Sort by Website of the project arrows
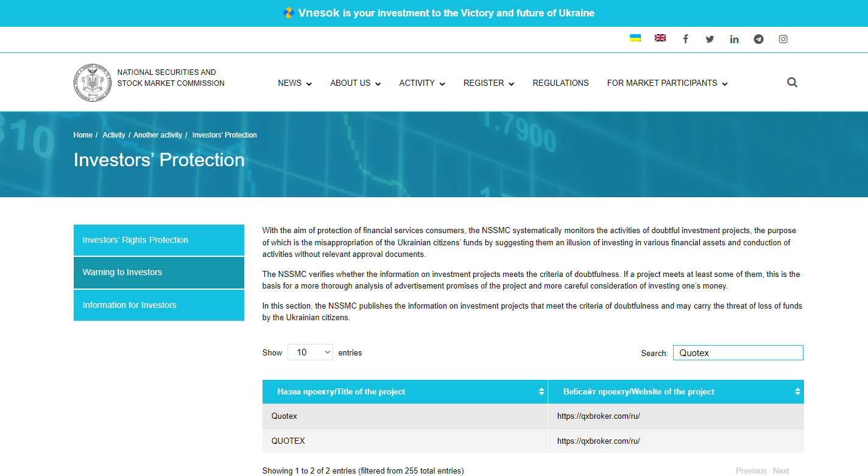This screenshot has width=868, height=476. tap(797, 392)
